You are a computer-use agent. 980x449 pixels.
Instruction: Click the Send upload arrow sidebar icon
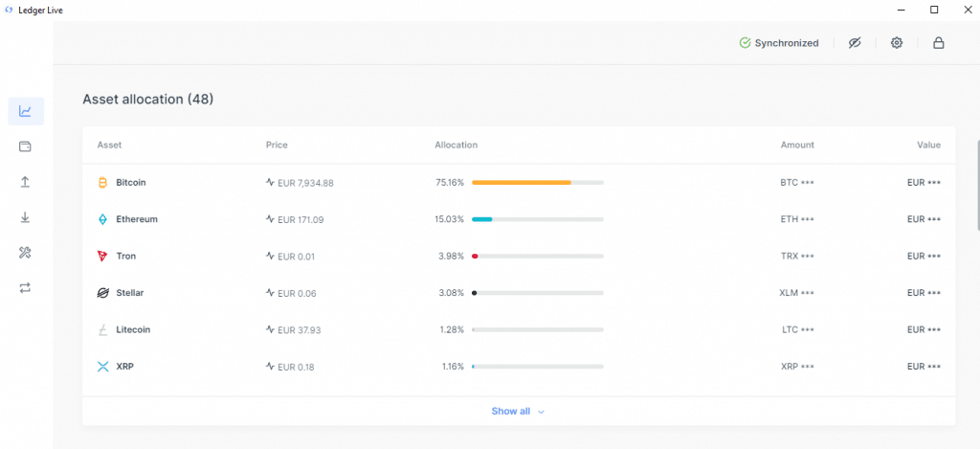tap(25, 182)
